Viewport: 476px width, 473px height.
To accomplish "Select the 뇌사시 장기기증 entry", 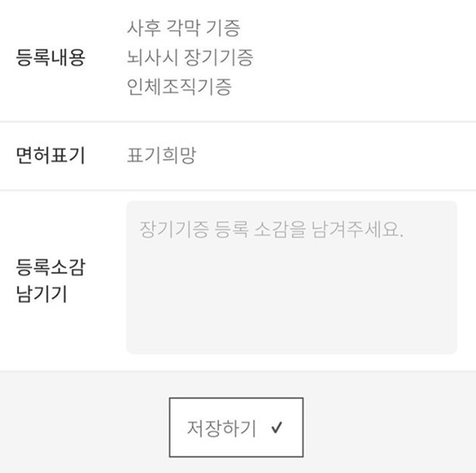I will 190,57.
